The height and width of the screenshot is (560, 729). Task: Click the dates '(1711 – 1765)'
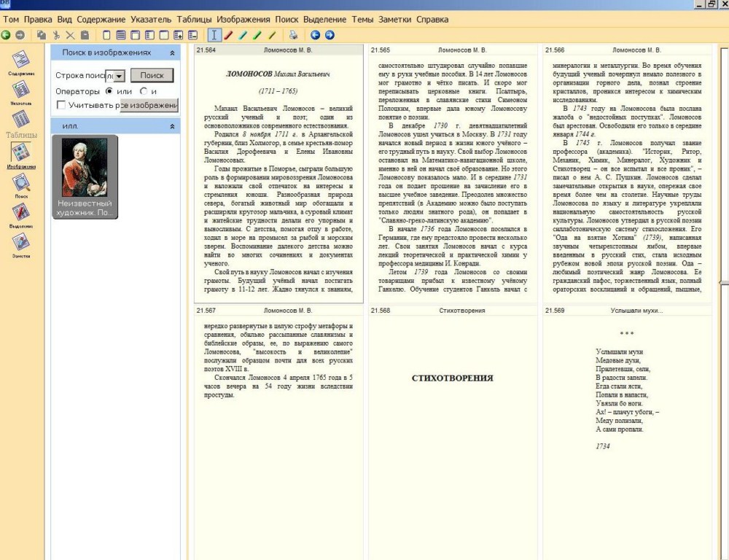pos(278,91)
